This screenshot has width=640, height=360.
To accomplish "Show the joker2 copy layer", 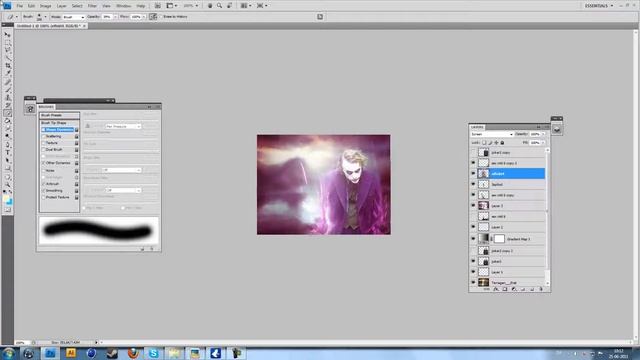I will pyautogui.click(x=473, y=153).
